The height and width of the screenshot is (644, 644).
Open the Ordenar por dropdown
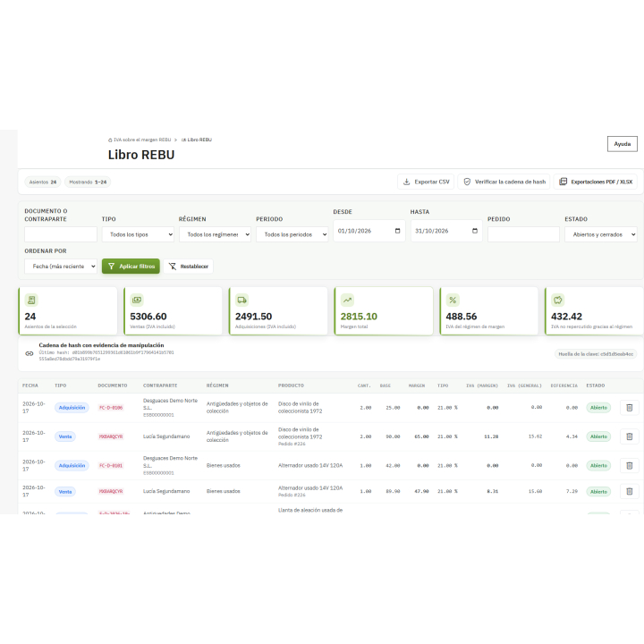61,267
